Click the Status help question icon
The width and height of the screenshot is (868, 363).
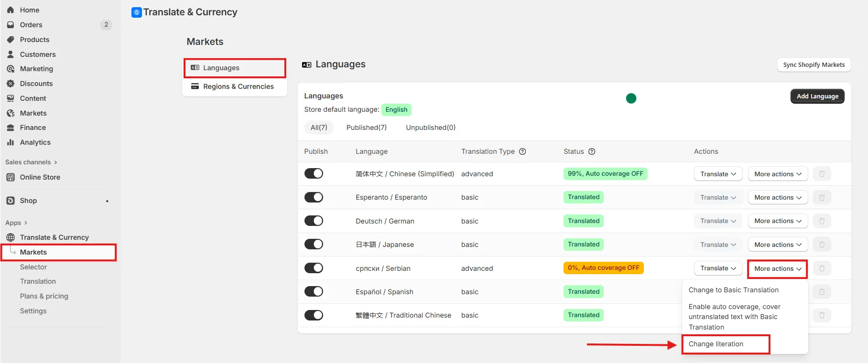(592, 151)
